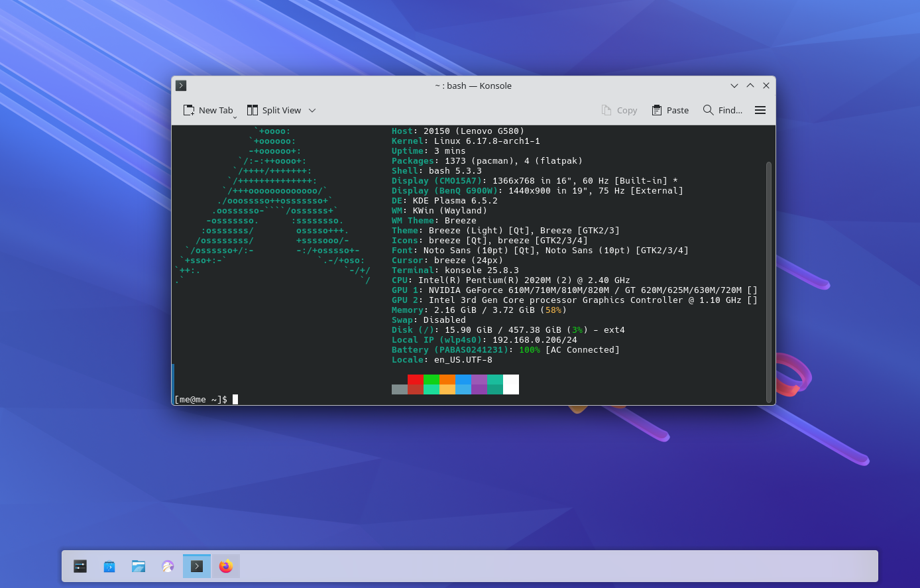Switch to Firefox in the taskbar
920x588 pixels.
pyautogui.click(x=226, y=566)
